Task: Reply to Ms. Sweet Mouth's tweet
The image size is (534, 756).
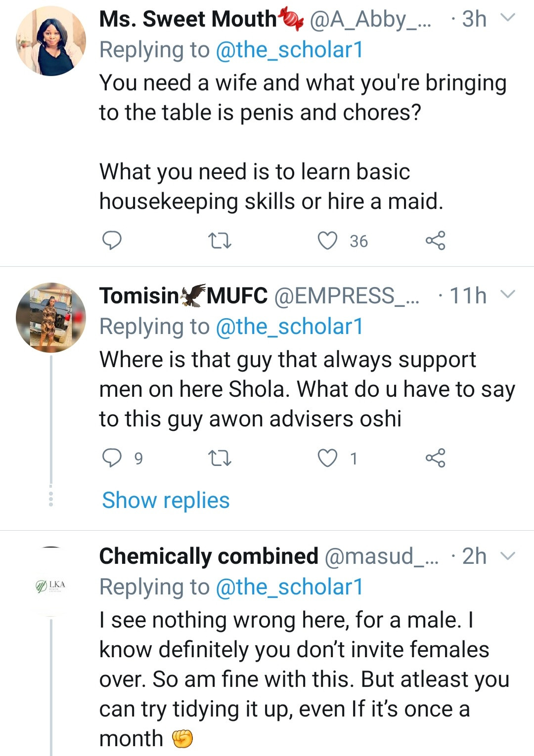Action: [x=112, y=241]
